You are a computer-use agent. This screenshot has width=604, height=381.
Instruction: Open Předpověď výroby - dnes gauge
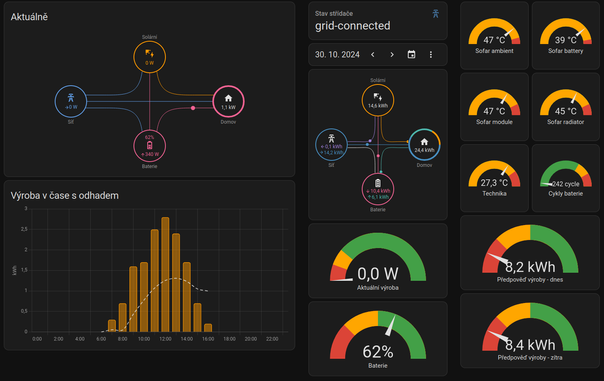[530, 253]
